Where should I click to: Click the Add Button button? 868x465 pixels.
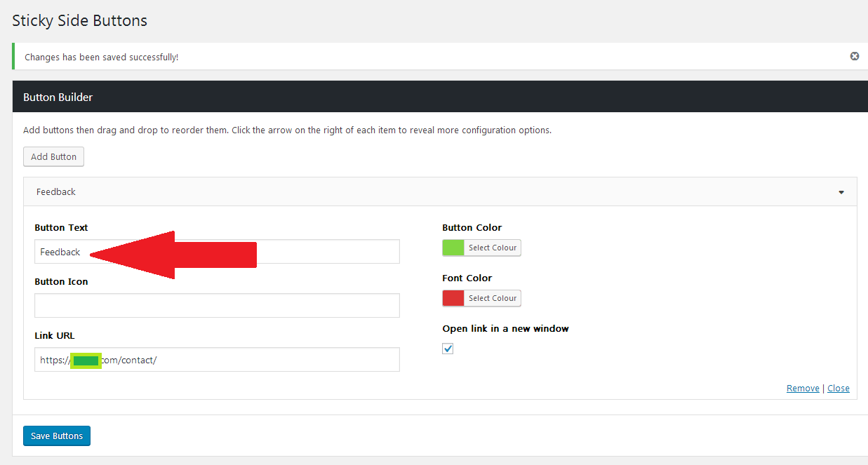[x=53, y=156]
